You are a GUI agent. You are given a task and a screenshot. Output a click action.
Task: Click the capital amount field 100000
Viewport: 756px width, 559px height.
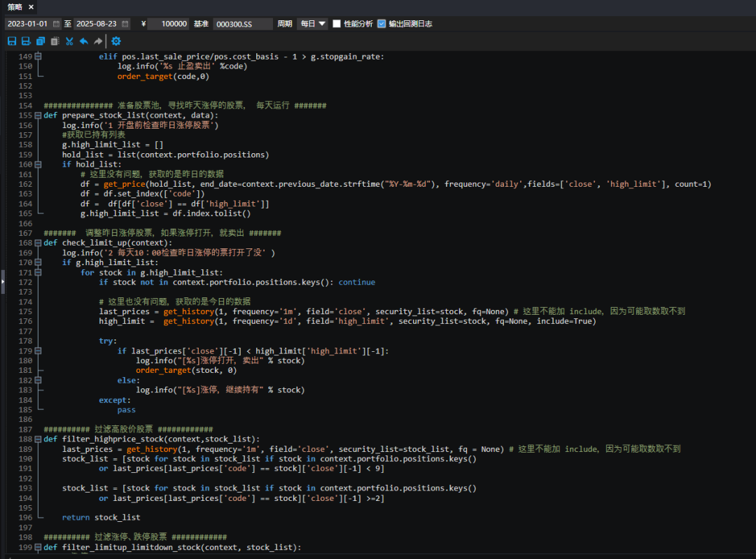click(x=169, y=24)
